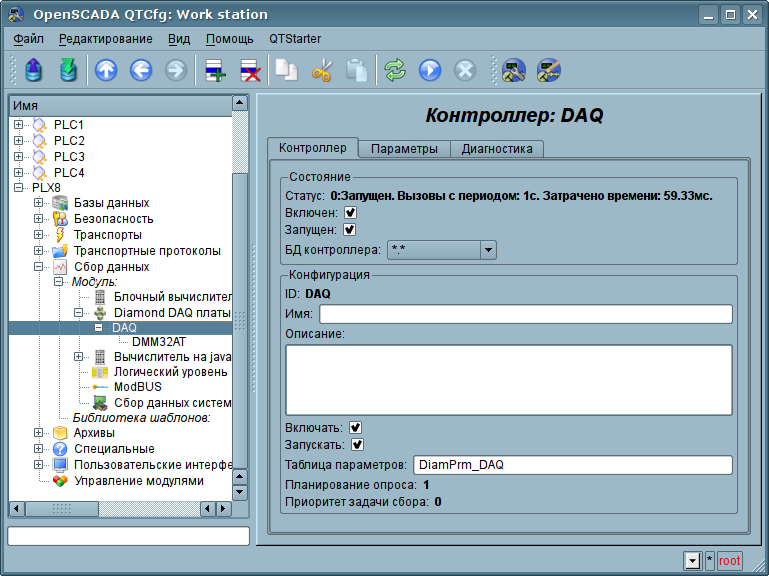Refresh the page with the green arrows icon
Image resolution: width=769 pixels, height=576 pixels.
point(395,70)
